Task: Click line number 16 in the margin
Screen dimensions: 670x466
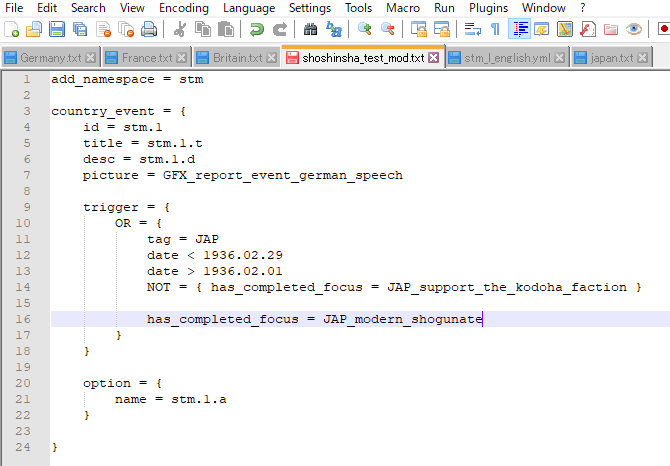Action: 23,319
